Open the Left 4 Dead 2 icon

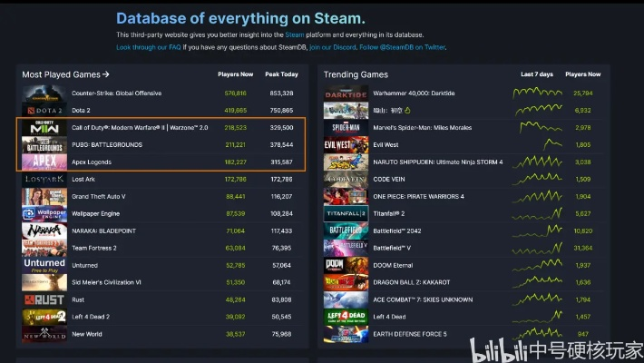tap(44, 317)
